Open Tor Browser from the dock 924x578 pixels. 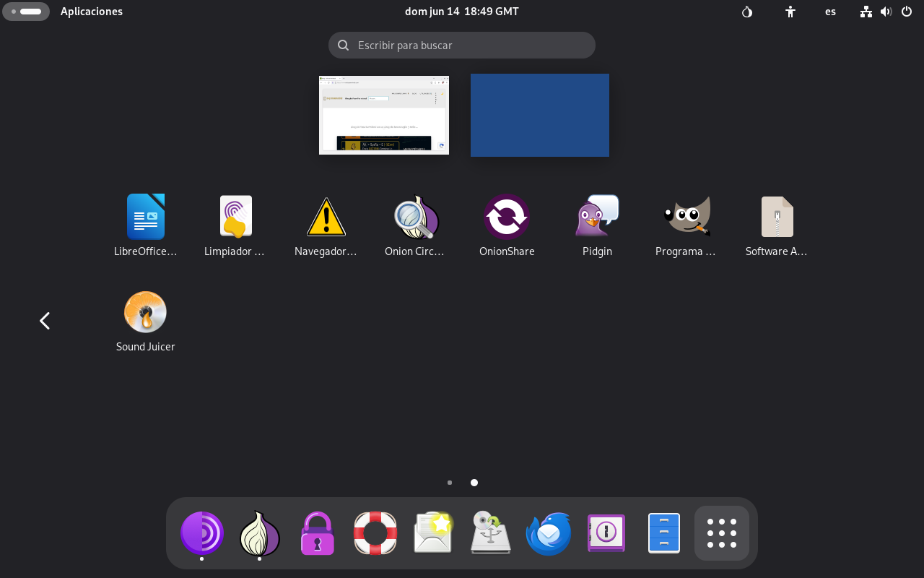point(202,533)
